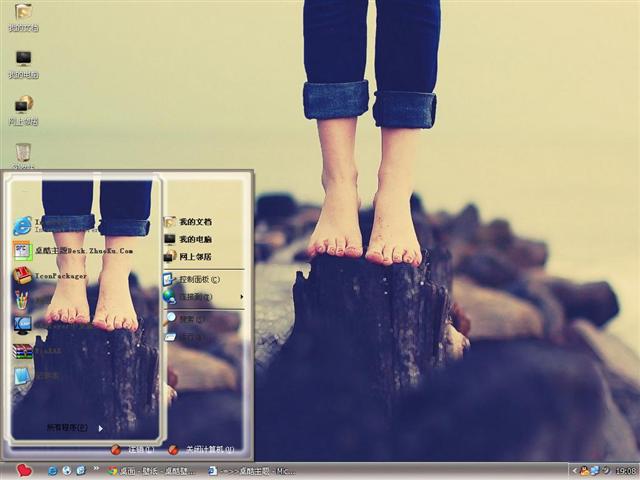The image size is (640, 480).
Task: Open the My Documents desktop icon
Action: [23, 13]
